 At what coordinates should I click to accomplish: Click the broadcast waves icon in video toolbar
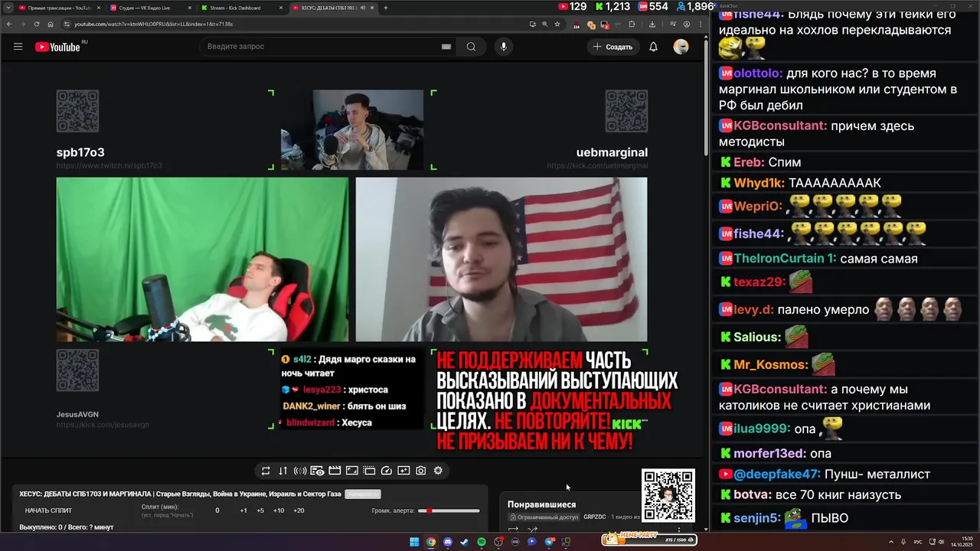(300, 471)
